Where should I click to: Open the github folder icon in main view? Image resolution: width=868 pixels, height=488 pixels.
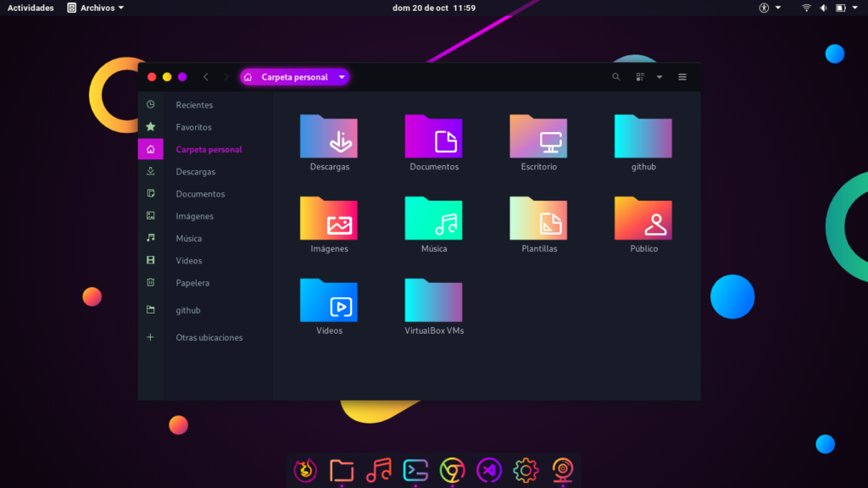(x=643, y=136)
